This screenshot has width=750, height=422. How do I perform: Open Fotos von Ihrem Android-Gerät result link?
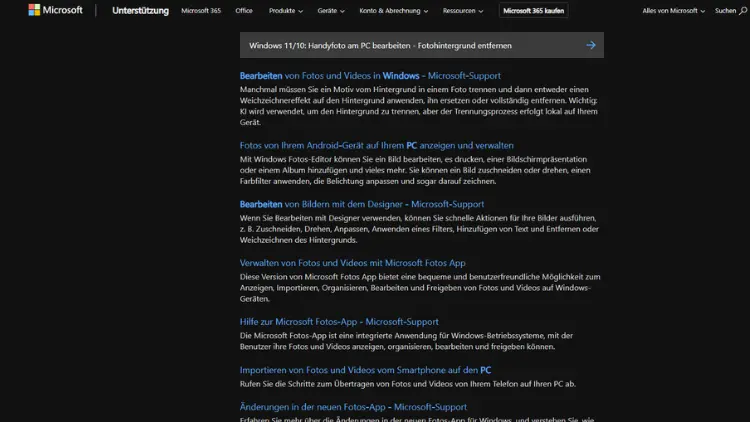[x=376, y=145]
